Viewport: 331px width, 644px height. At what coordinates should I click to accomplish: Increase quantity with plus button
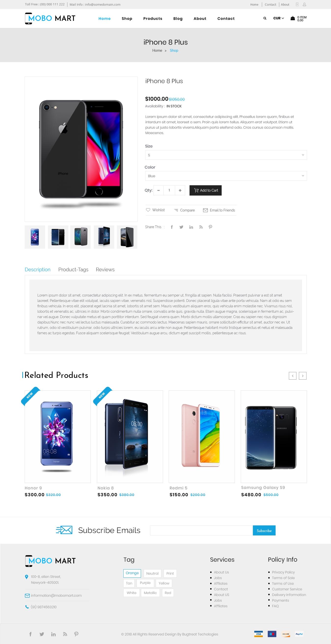pos(180,190)
